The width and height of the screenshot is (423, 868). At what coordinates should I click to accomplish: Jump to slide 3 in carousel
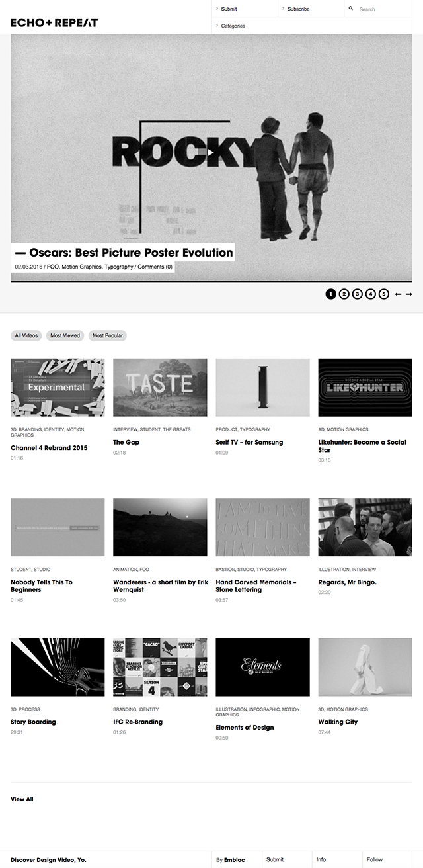357,294
